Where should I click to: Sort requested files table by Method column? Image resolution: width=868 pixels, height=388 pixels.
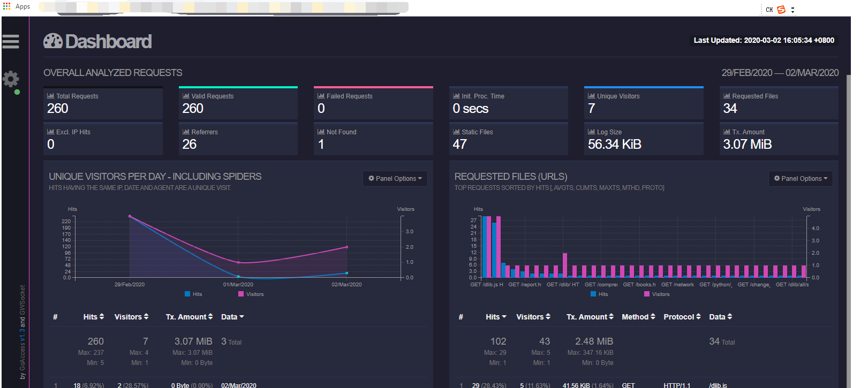638,317
